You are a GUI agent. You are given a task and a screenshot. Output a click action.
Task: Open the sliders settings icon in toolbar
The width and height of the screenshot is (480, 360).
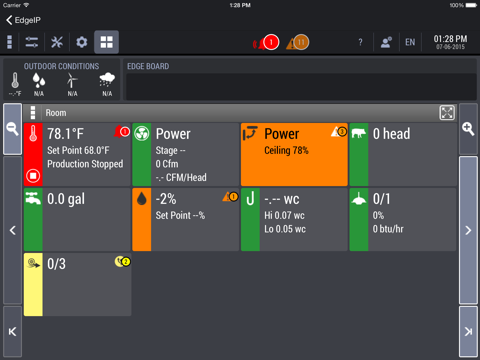(x=32, y=42)
